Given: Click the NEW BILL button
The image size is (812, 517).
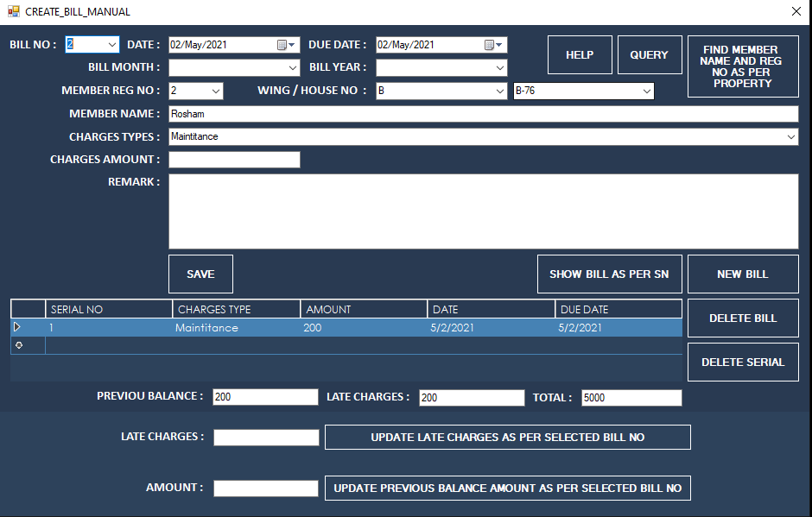Looking at the screenshot, I should (743, 274).
